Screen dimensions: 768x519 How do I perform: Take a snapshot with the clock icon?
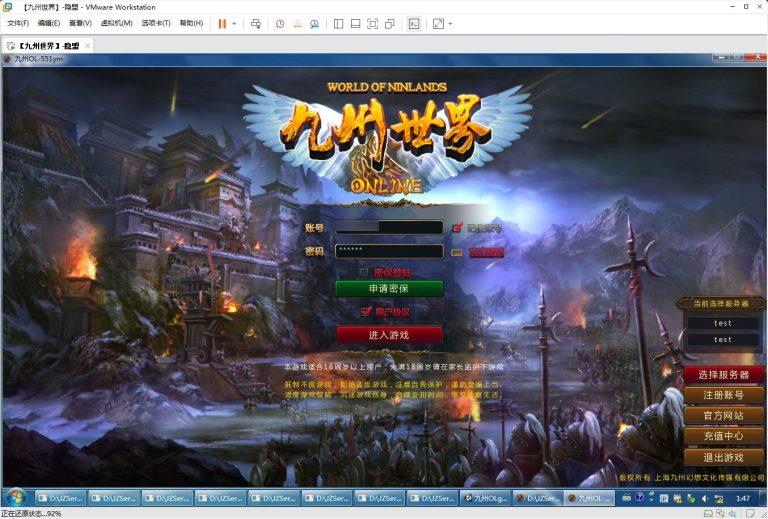coord(280,24)
